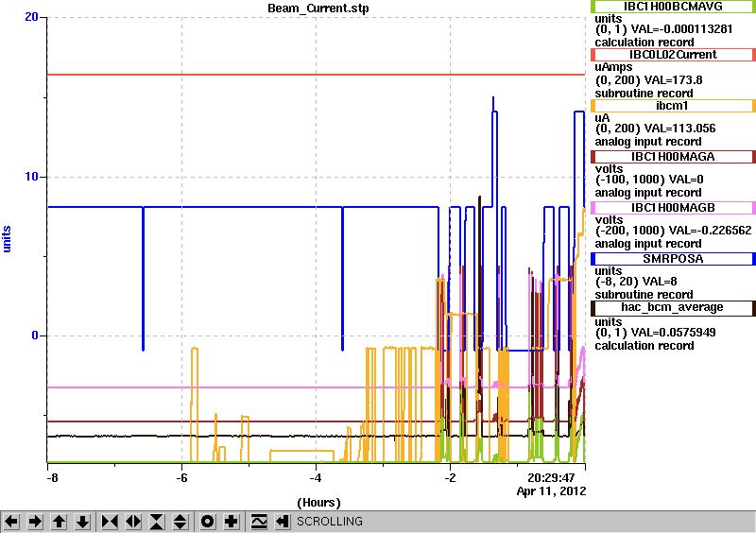The height and width of the screenshot is (533, 756).
Task: Click the (-100, 1000) VAL=0 range text
Action: click(x=649, y=180)
